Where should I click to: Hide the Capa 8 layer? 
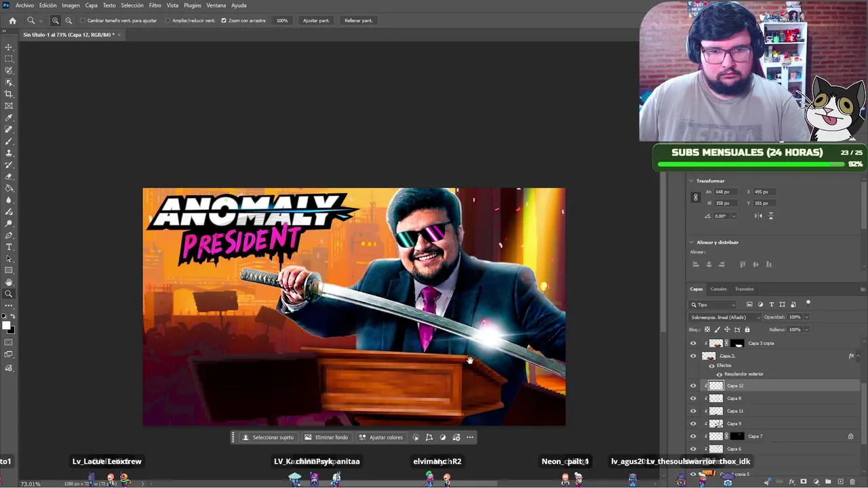point(693,399)
